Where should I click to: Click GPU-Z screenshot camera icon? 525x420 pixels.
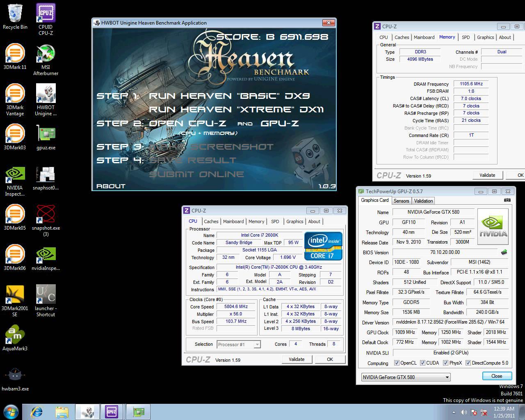point(507,200)
